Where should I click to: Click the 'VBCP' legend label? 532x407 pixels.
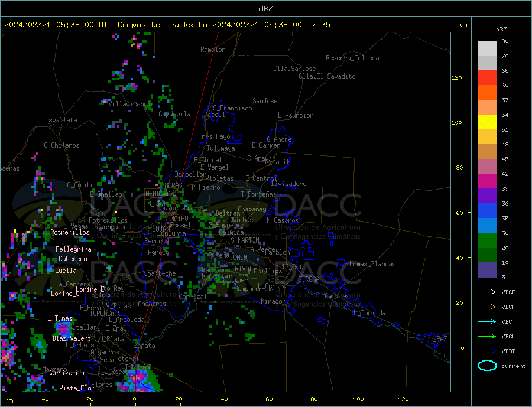coord(508,292)
